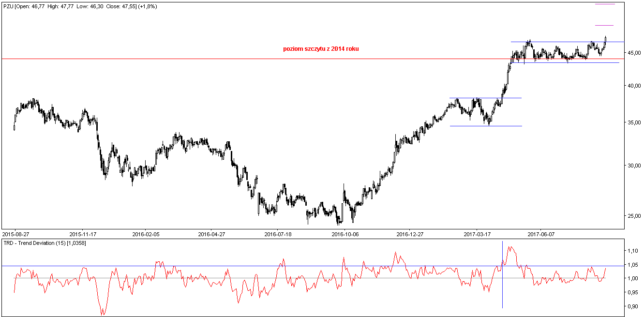Click the 25,00 price axis label

click(x=634, y=216)
